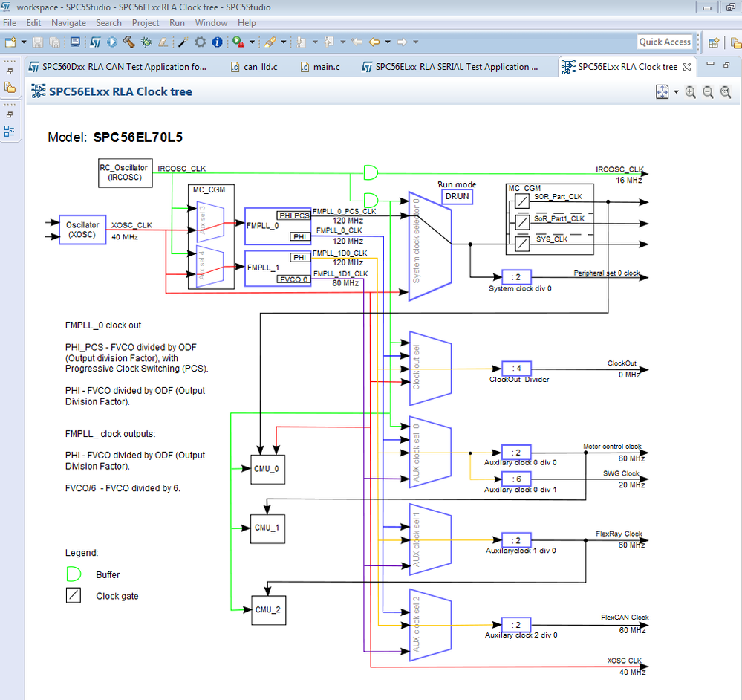The image size is (742, 700).
Task: Click the flashlight Search toolbar icon
Action: [x=270, y=42]
